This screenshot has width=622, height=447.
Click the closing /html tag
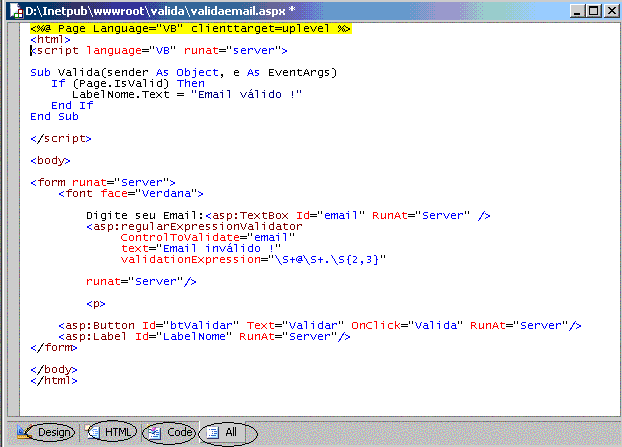(54, 381)
